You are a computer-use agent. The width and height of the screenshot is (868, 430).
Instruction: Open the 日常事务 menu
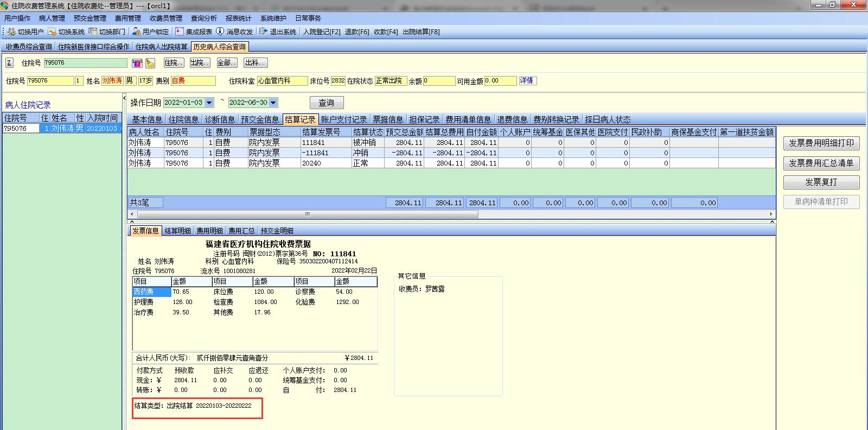pos(308,18)
